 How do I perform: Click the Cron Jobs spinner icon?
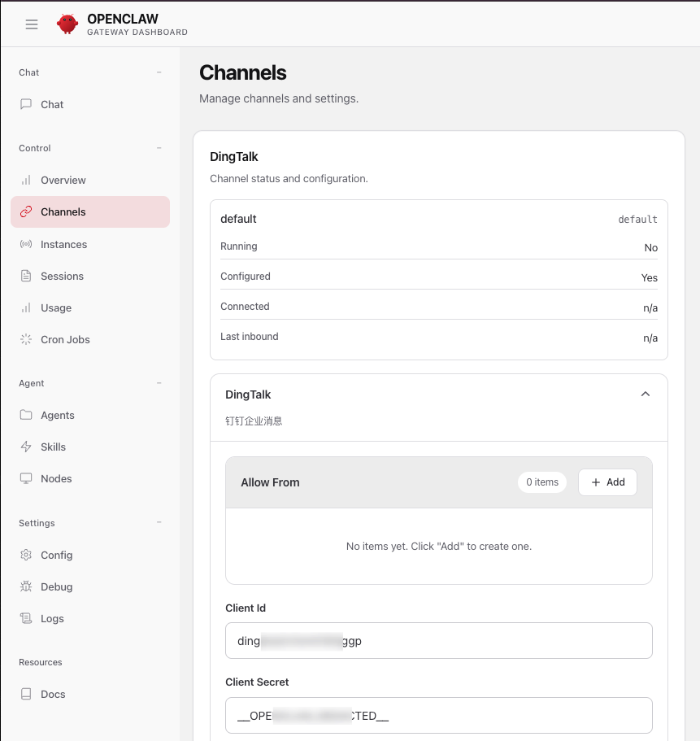pos(26,339)
